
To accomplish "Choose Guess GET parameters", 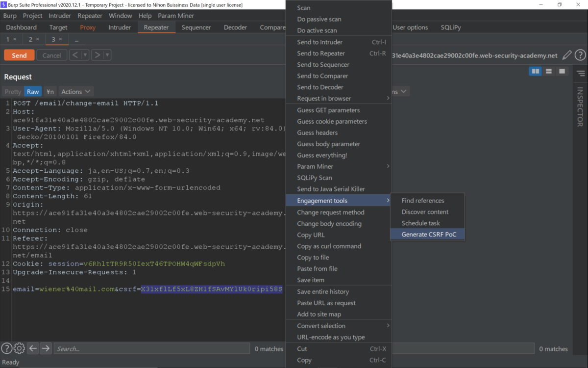I will point(339,110).
